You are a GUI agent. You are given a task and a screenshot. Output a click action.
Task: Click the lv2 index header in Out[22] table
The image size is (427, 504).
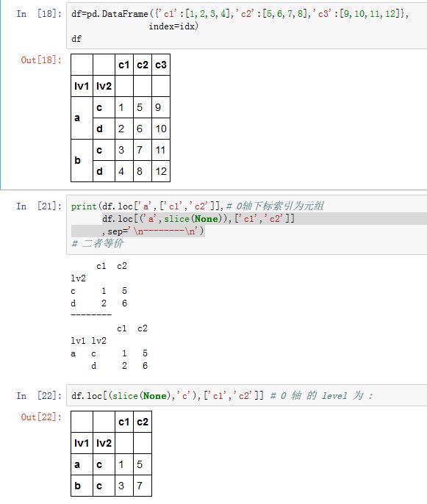(x=104, y=443)
